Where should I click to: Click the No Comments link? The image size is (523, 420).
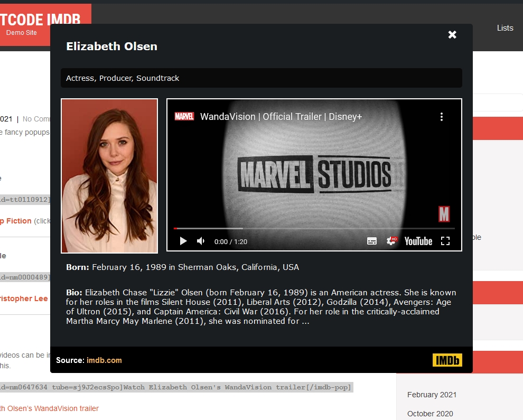coord(36,119)
